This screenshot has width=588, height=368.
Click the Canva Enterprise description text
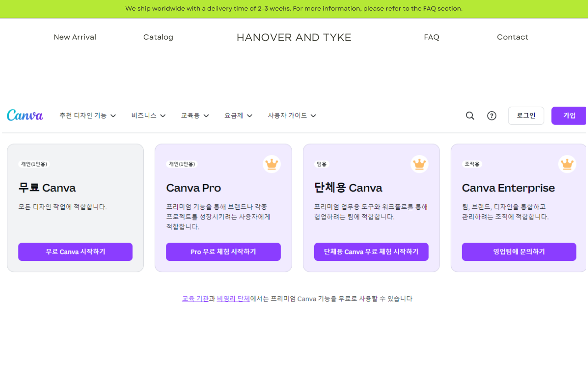[505, 212]
